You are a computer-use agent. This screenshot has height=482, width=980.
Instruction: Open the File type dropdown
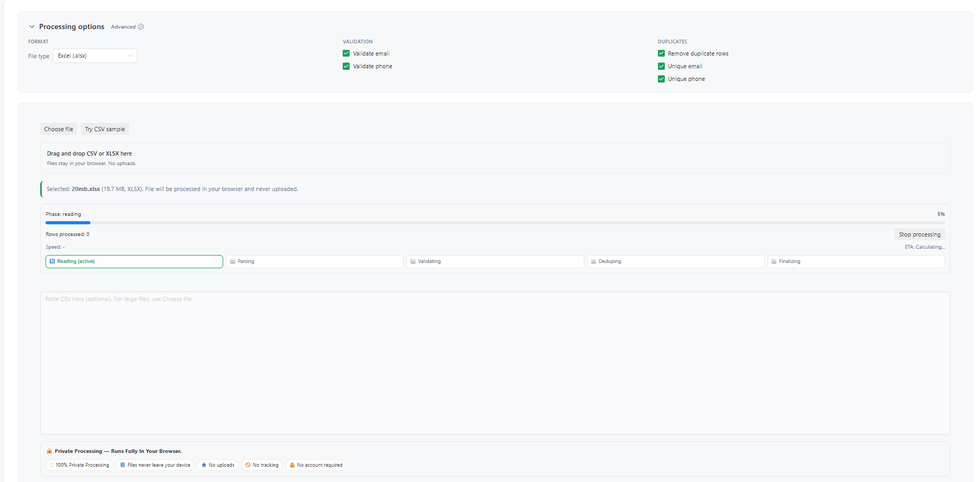(95, 56)
